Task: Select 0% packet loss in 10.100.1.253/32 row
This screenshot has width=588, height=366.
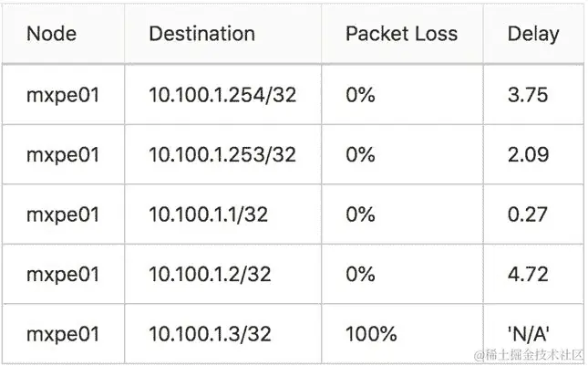Action: 360,154
